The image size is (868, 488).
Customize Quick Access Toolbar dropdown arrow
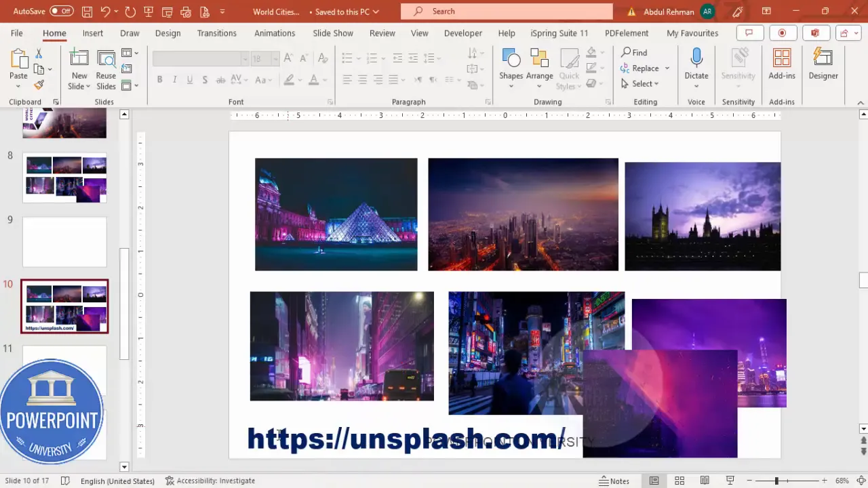coord(222,11)
